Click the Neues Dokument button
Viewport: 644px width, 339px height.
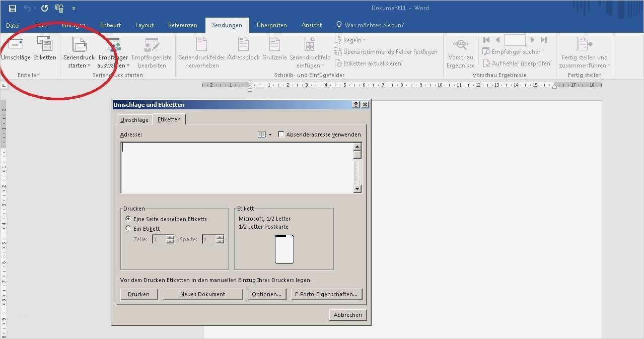[202, 294]
